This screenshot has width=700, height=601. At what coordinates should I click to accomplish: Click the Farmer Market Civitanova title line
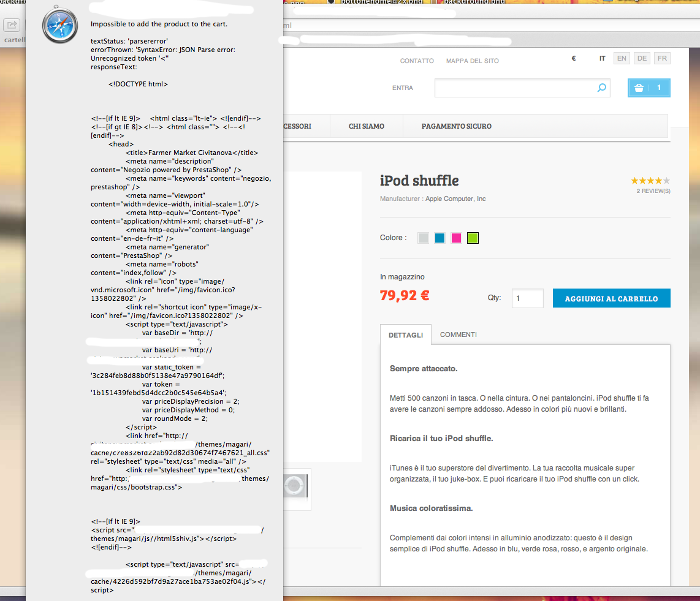coord(191,153)
